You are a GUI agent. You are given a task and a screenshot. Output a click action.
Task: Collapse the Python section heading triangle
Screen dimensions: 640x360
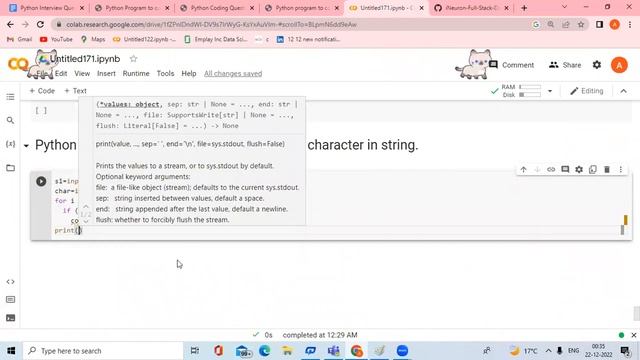(26, 146)
